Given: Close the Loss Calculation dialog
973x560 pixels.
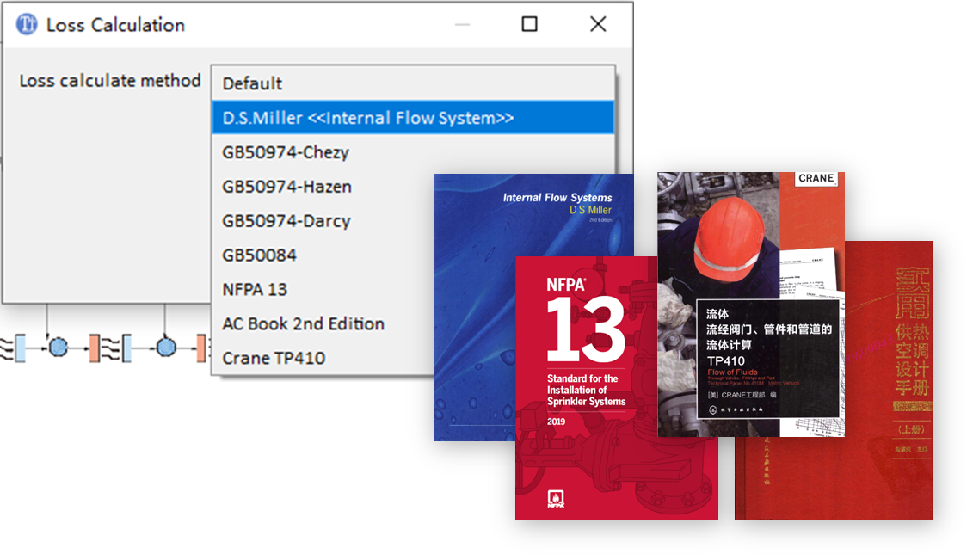Looking at the screenshot, I should click(x=598, y=25).
